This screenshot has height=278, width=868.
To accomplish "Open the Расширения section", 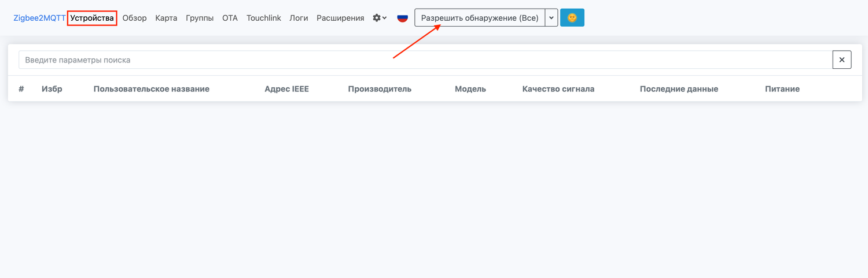I will coord(340,18).
